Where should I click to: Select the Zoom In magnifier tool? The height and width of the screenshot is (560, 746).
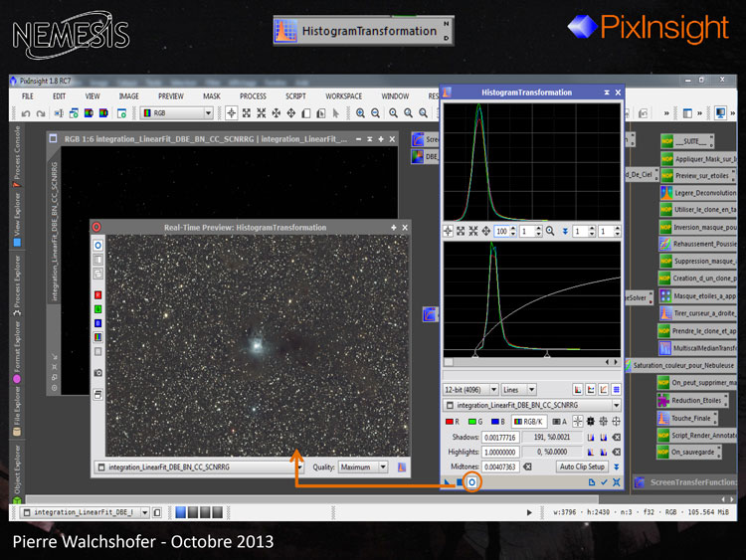point(360,113)
